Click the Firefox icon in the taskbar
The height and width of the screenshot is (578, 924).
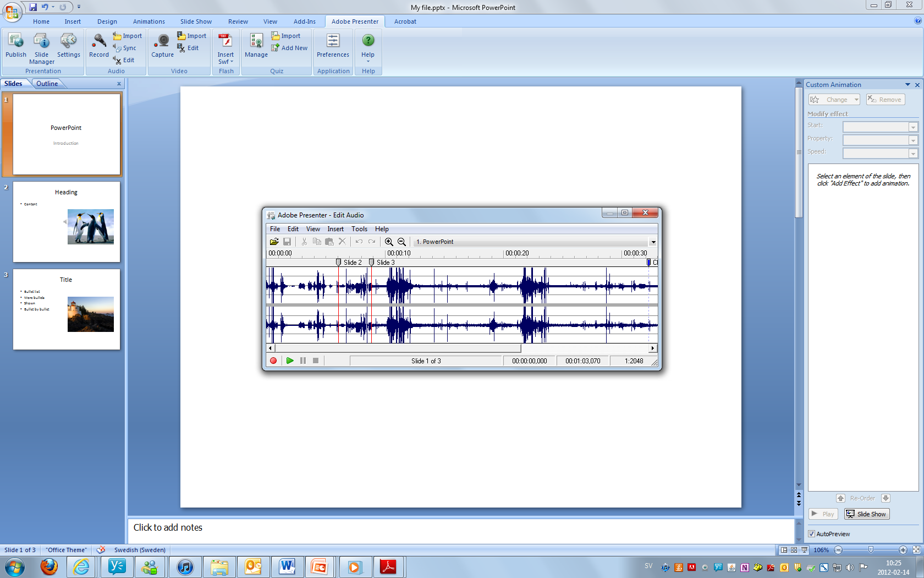49,566
